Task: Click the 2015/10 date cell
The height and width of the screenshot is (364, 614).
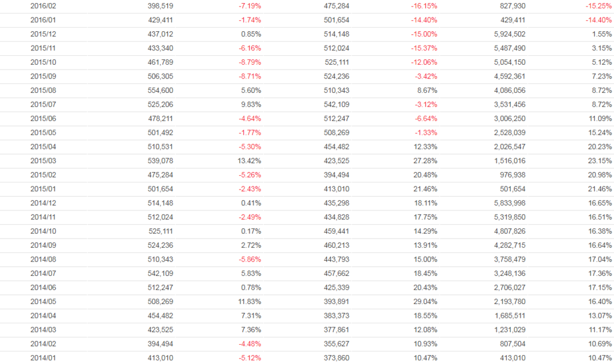Action: pyautogui.click(x=44, y=62)
